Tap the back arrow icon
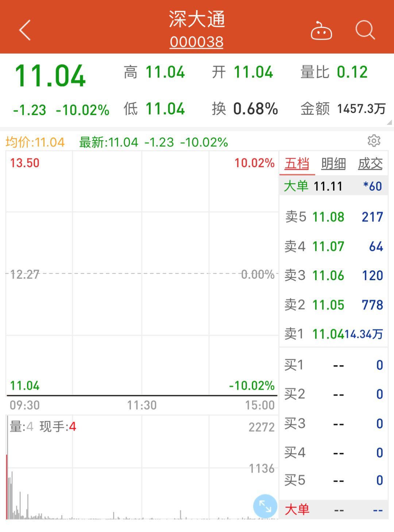Screen dimensions: 394x532 25,30
